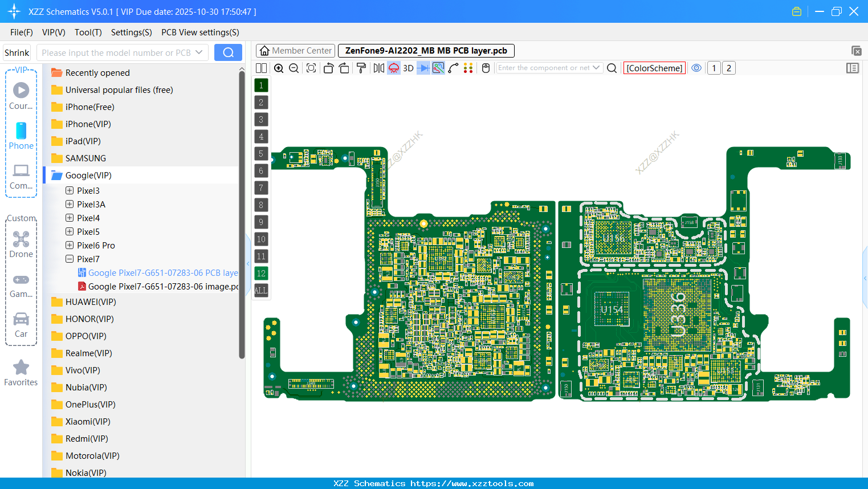Viewport: 868px width, 489px height.
Task: Open the ColorScheme options
Action: click(654, 68)
